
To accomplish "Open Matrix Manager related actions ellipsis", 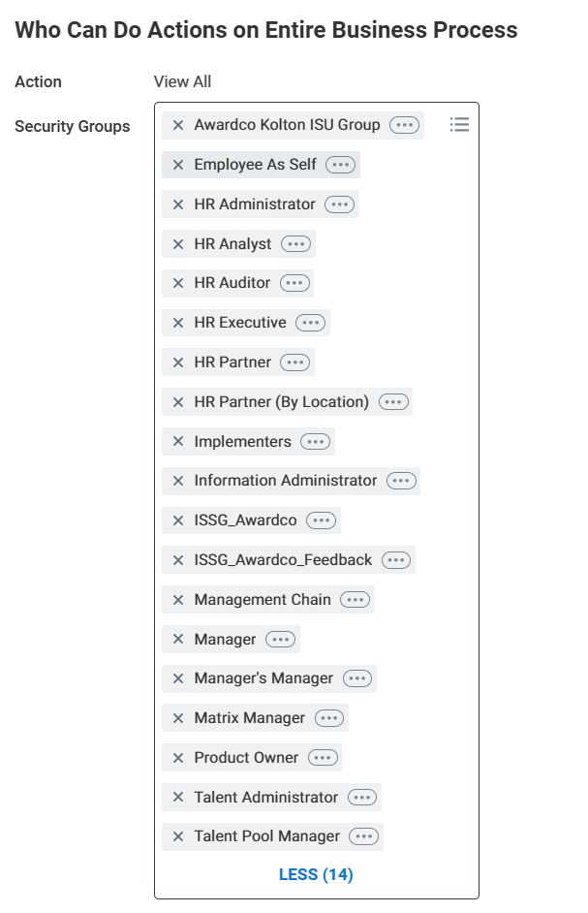I will (329, 718).
